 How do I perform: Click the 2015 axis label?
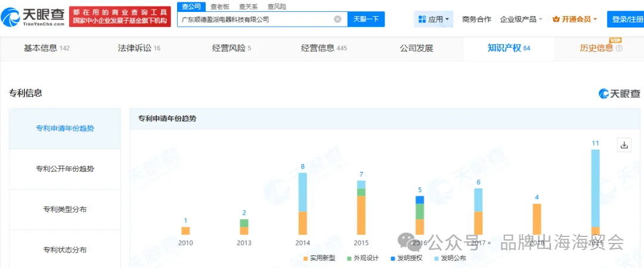361,243
